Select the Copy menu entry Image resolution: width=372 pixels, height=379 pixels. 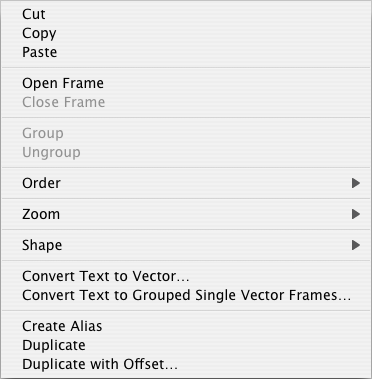coord(186,33)
